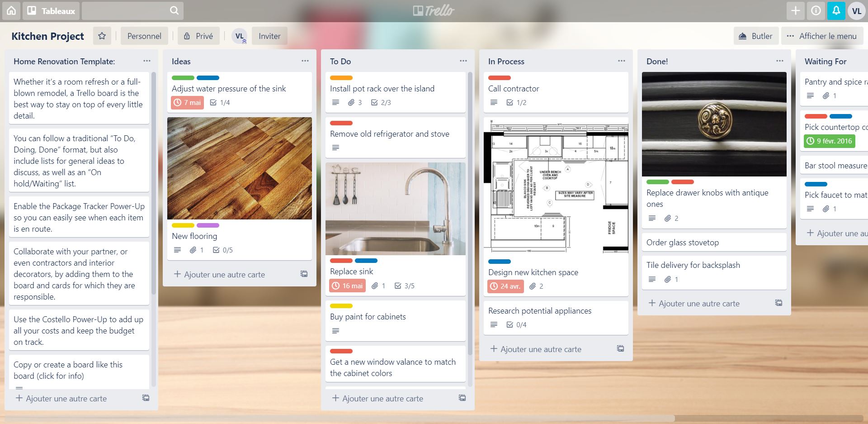
Task: Click the VL avatar in the top right
Action: click(x=857, y=10)
